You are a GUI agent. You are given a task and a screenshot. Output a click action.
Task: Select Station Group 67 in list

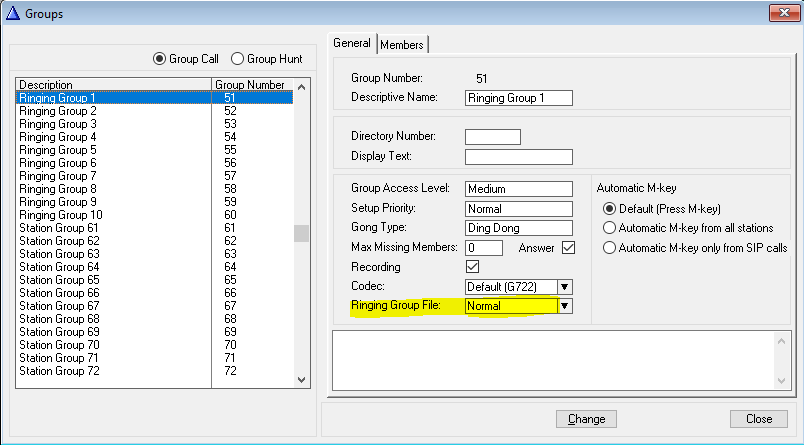155,306
